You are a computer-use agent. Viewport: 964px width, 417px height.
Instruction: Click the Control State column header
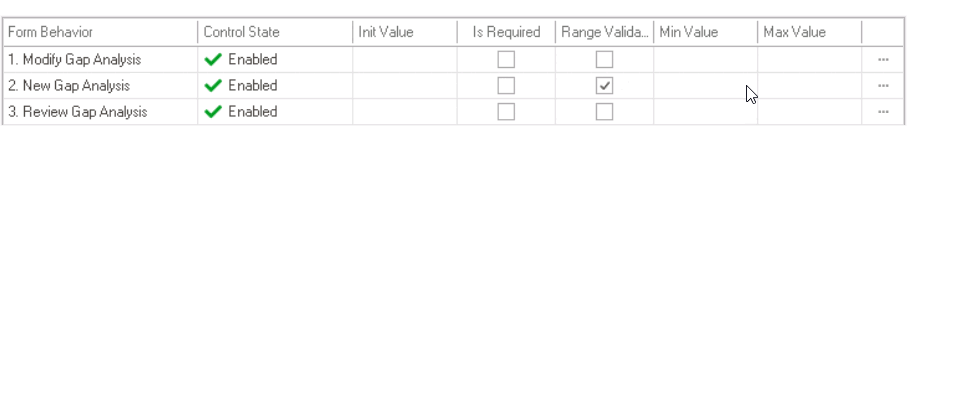coord(274,32)
